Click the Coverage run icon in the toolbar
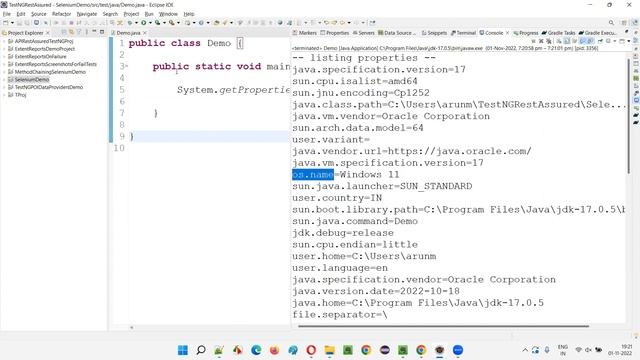 pos(157,22)
